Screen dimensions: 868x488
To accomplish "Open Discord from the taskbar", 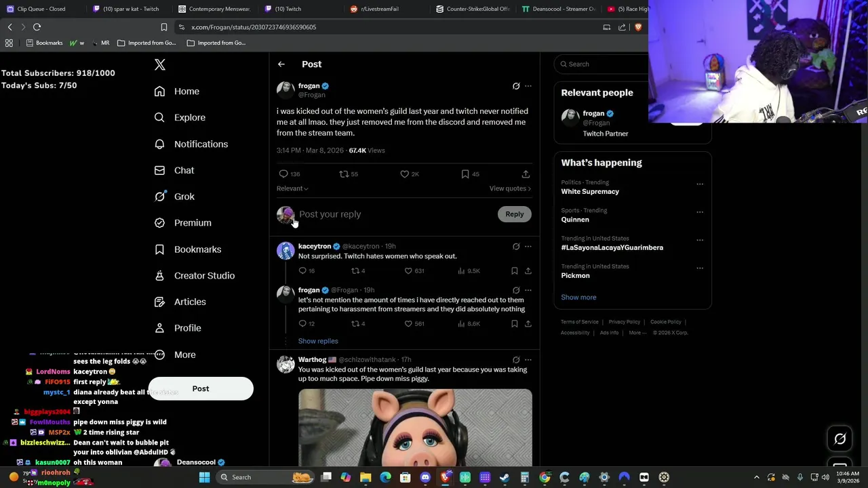I will click(425, 477).
